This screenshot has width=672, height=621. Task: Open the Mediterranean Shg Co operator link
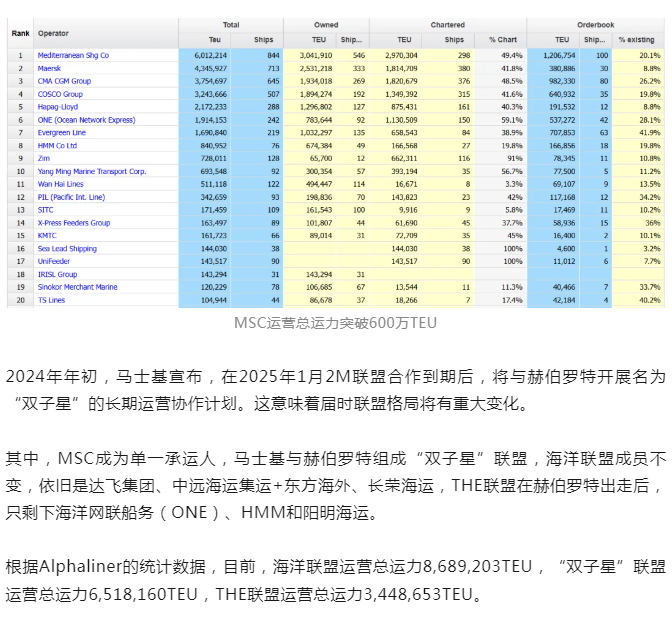coord(73,55)
